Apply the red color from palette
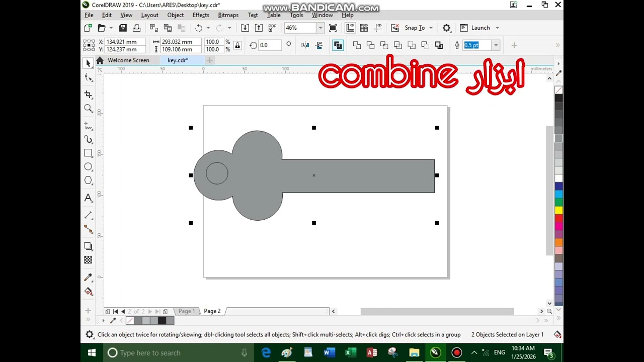This screenshot has width=644, height=362. (x=558, y=219)
